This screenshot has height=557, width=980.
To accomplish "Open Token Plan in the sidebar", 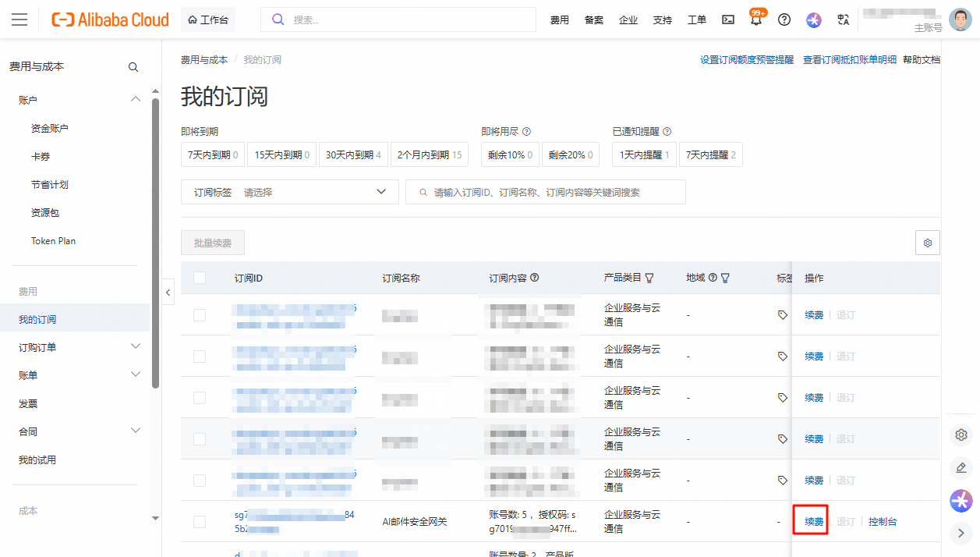I will [x=54, y=241].
